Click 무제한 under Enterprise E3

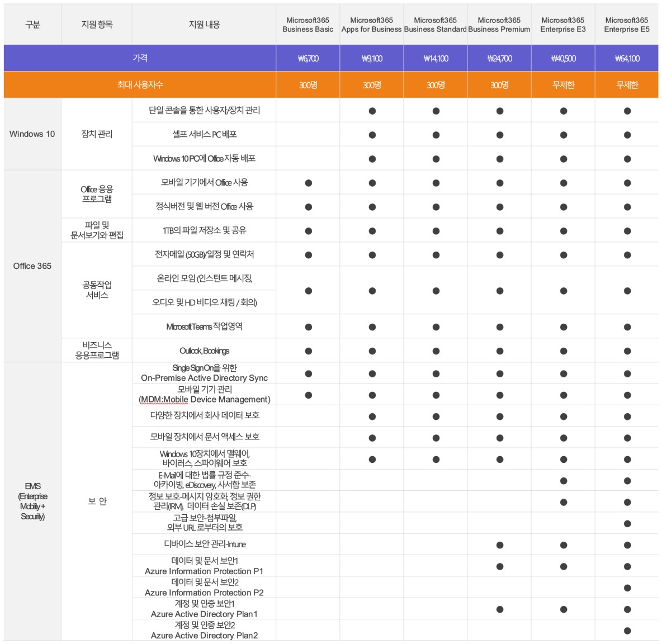[563, 85]
